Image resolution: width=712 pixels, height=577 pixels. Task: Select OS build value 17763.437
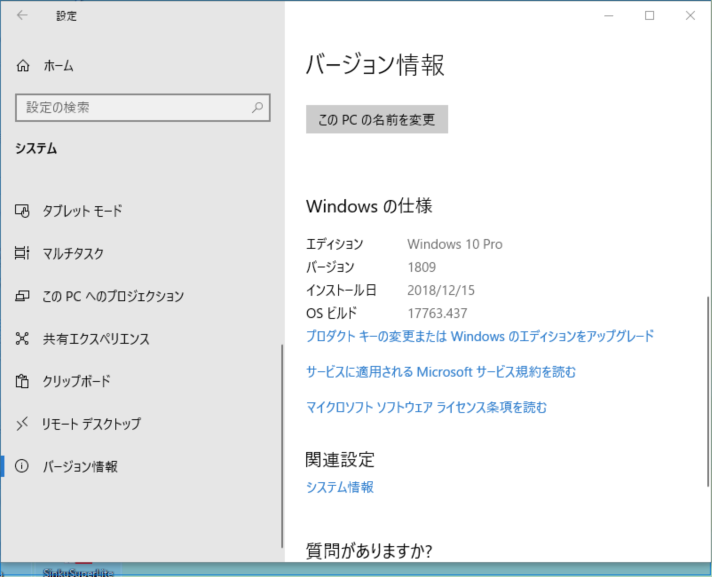tap(437, 313)
